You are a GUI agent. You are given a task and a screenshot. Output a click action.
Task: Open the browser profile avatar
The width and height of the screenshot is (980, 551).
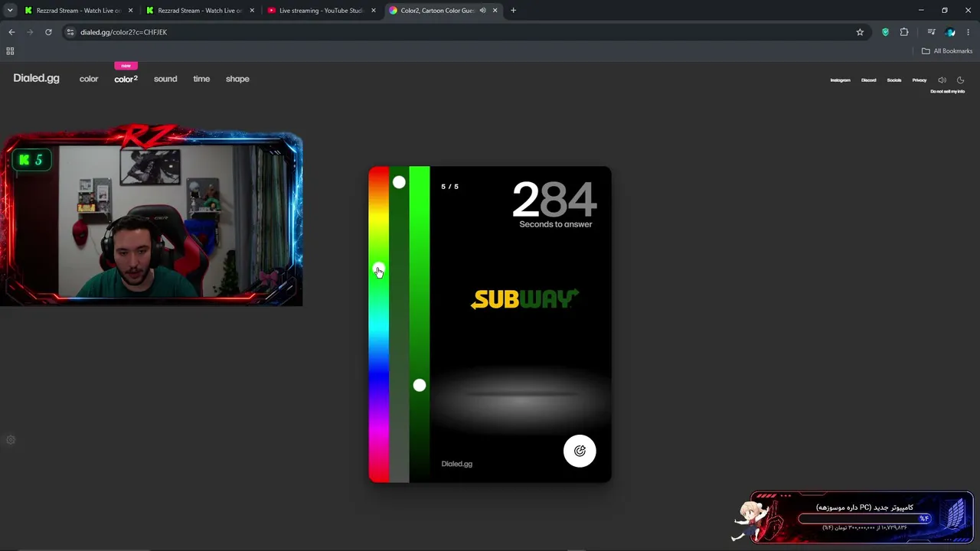pyautogui.click(x=950, y=32)
